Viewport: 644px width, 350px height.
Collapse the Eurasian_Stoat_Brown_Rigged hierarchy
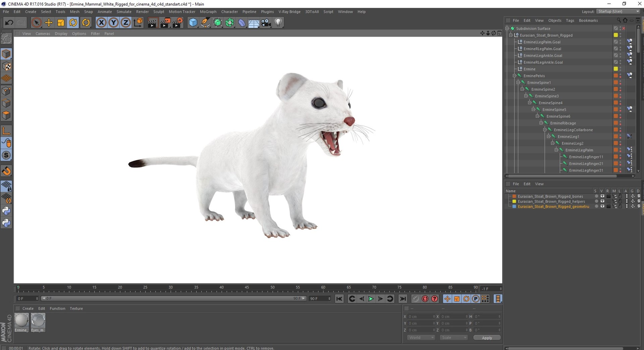[511, 35]
